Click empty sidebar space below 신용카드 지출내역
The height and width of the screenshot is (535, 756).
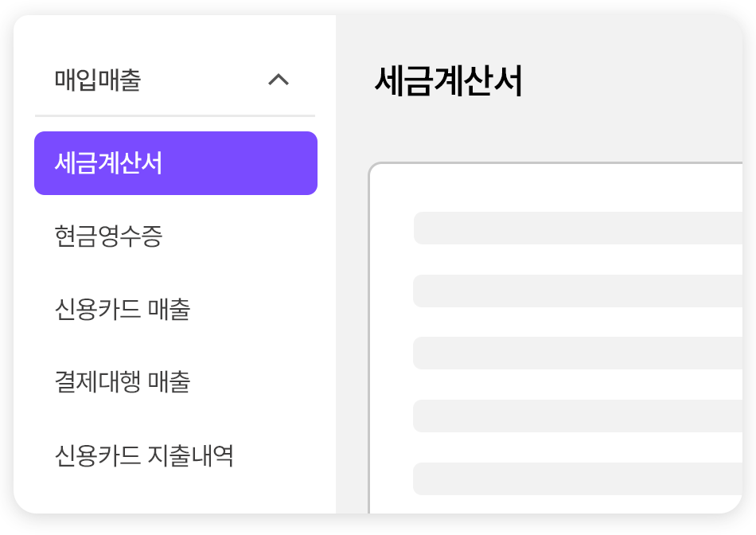[175, 494]
